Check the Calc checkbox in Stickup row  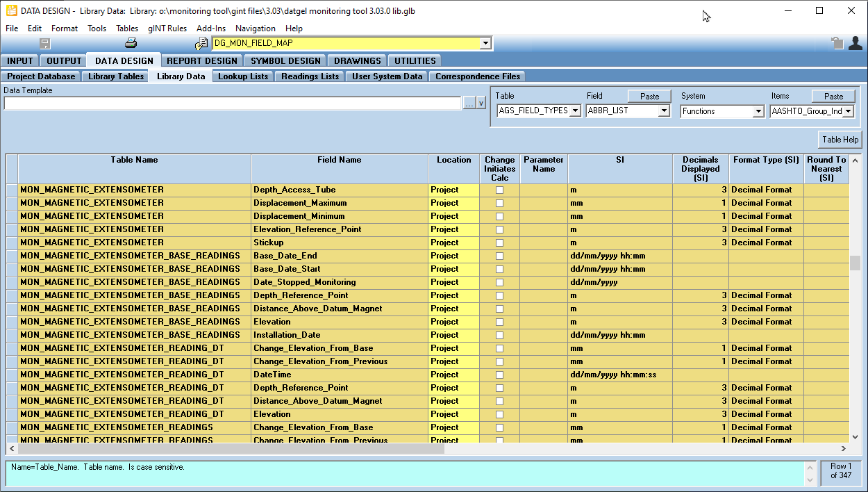[x=499, y=243]
